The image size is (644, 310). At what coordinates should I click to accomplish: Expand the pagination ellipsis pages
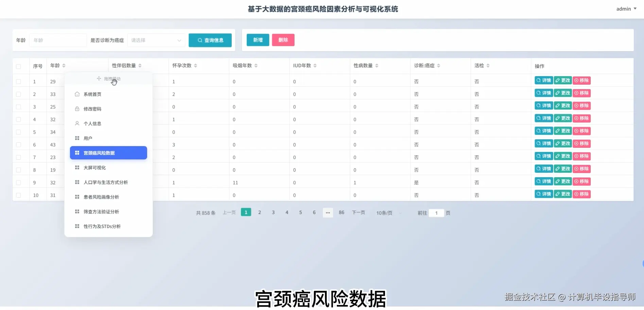coord(328,212)
